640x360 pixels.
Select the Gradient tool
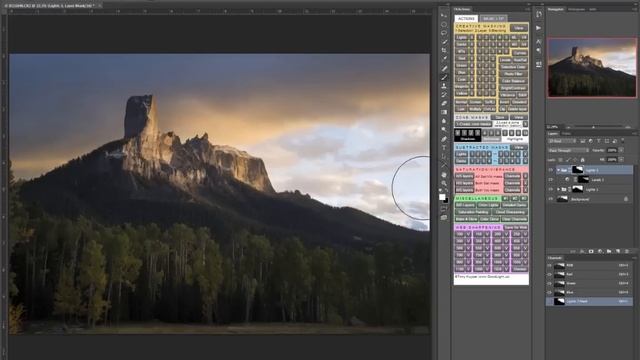(444, 112)
